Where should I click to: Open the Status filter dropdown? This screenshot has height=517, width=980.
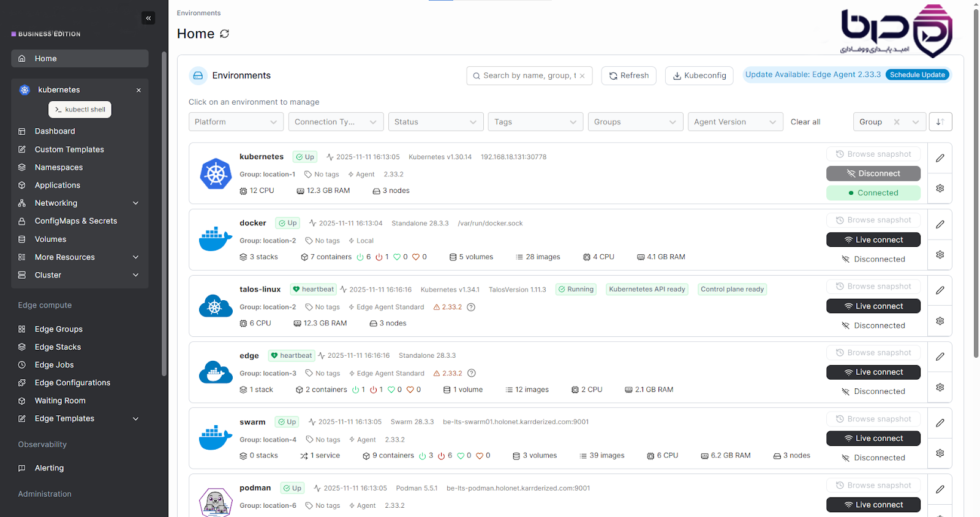coord(435,122)
